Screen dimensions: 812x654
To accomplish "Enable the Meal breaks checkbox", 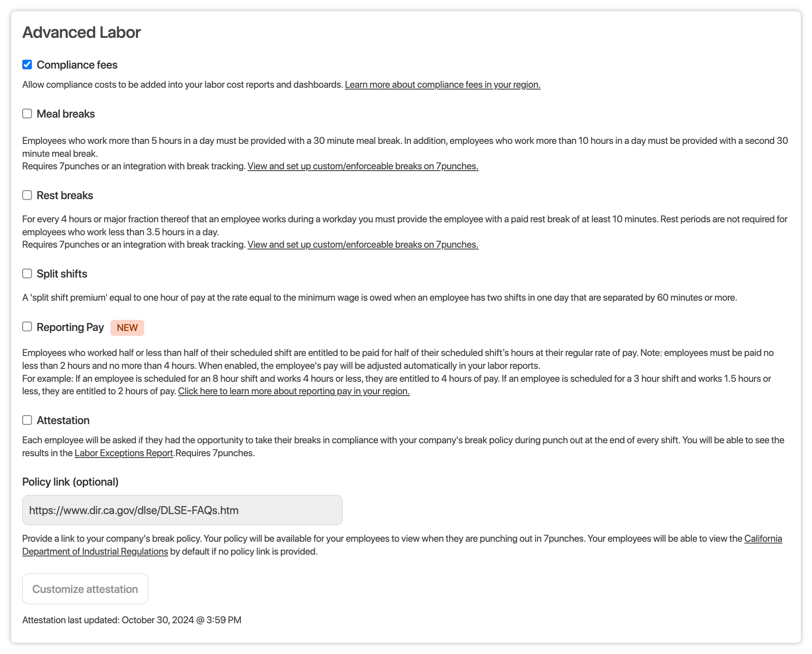I will tap(27, 114).
